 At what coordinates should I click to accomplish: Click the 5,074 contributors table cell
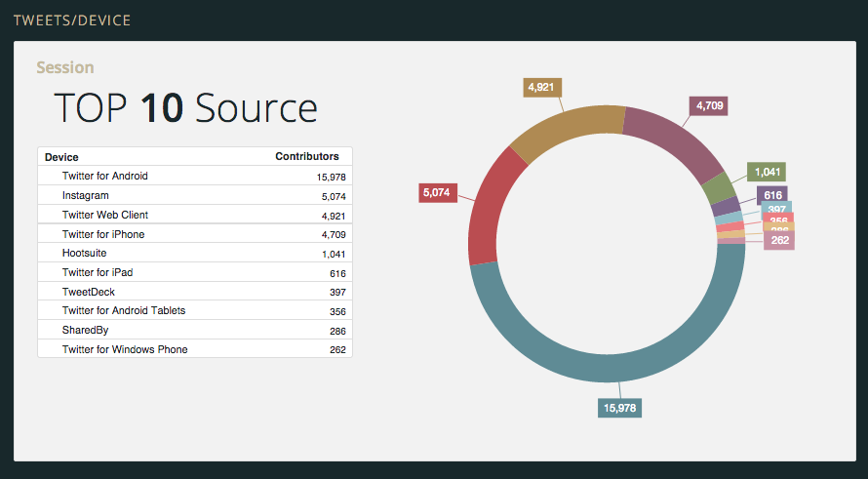[x=334, y=197]
